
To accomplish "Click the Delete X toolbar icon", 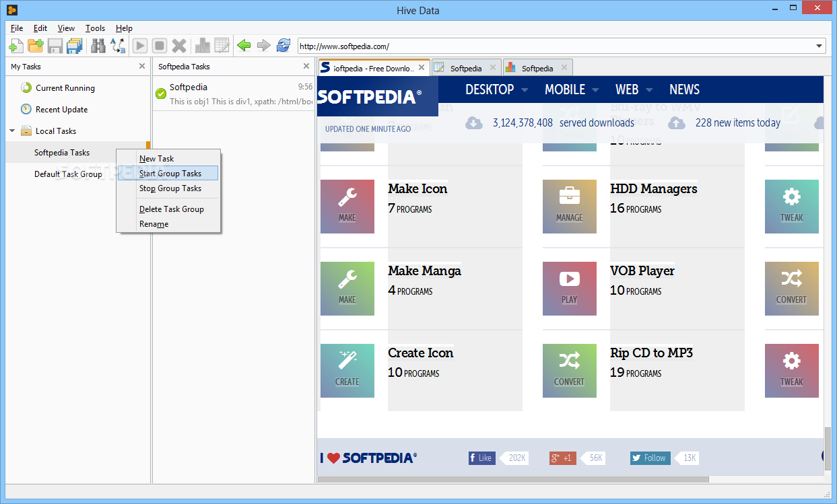I will (x=179, y=46).
